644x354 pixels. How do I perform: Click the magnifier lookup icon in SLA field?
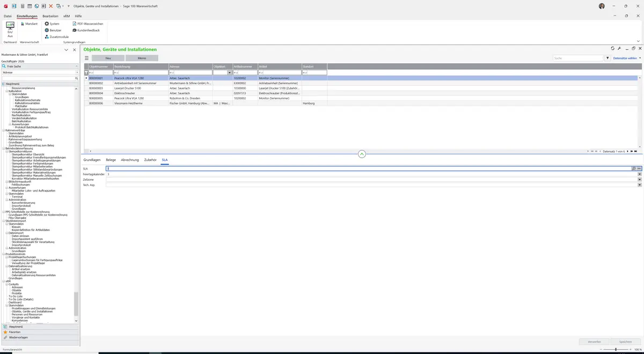pos(634,168)
